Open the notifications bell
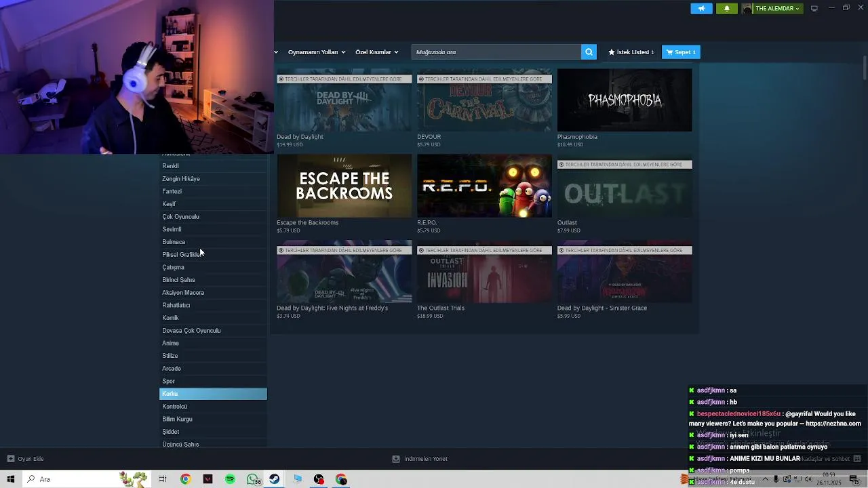Image resolution: width=868 pixels, height=488 pixels. point(727,8)
